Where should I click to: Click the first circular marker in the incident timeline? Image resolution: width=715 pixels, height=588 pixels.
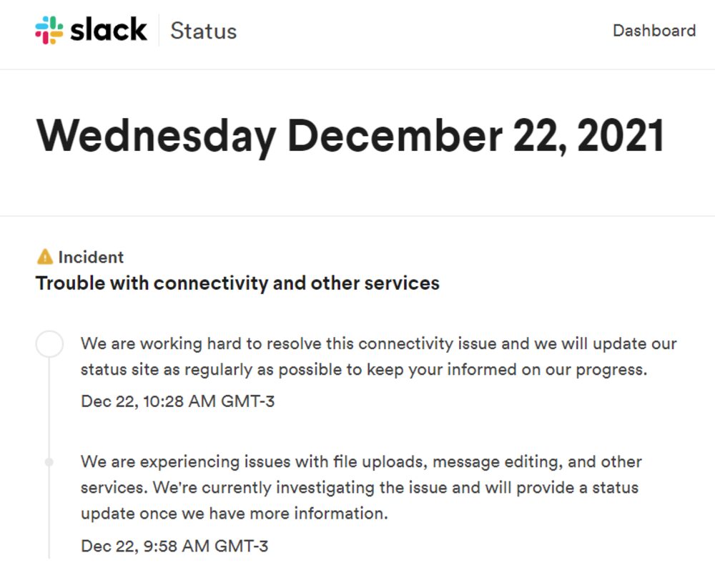49,343
